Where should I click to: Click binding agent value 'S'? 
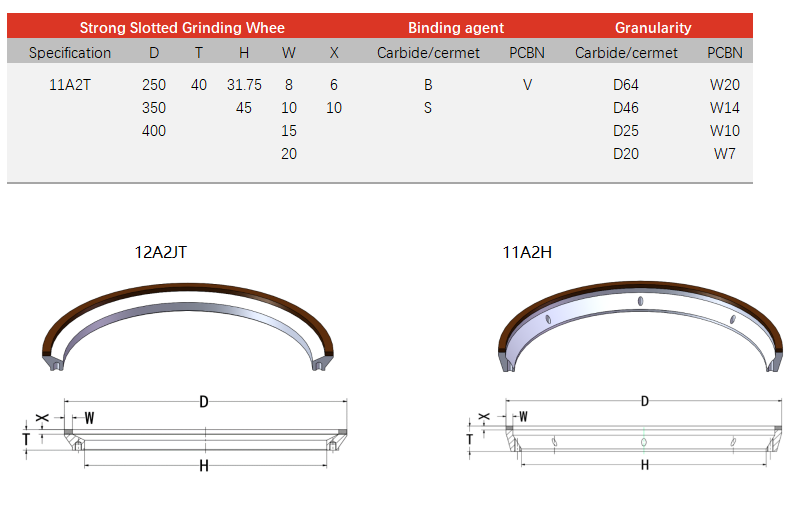(428, 108)
